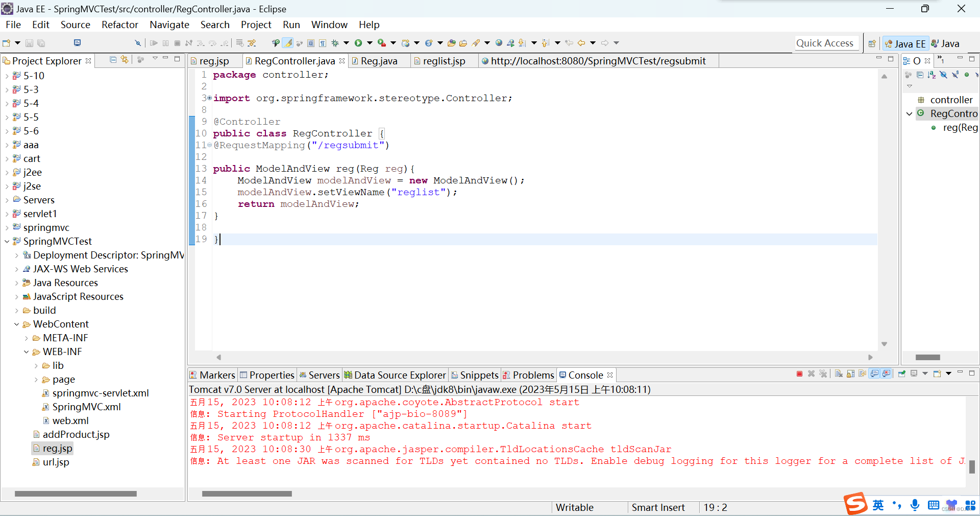Open the Refactor menu
The height and width of the screenshot is (516, 980).
click(x=119, y=25)
